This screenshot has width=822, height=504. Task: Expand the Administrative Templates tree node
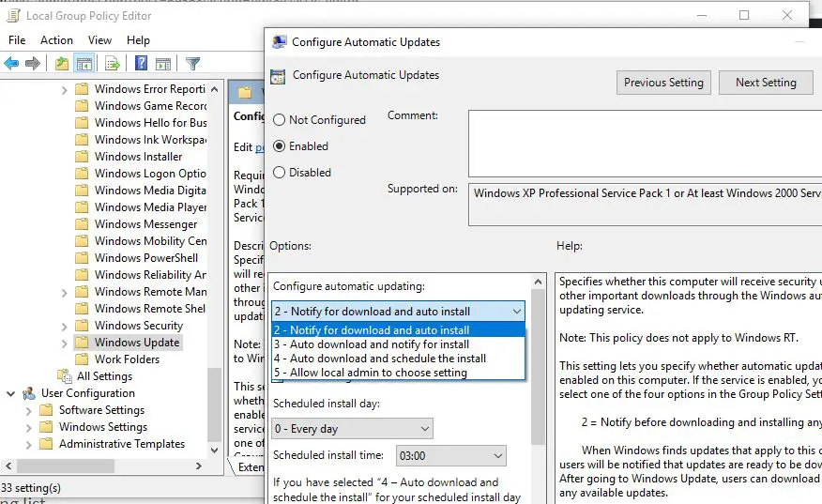point(29,445)
